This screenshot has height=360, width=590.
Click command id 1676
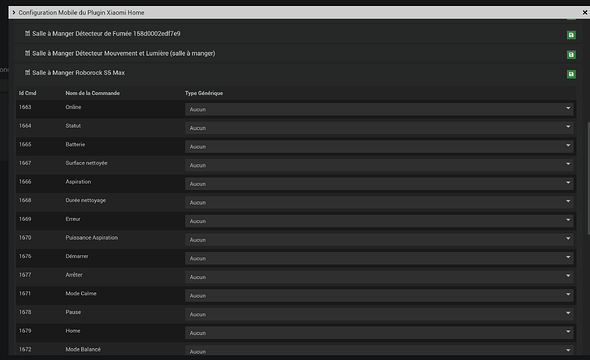tap(25, 256)
